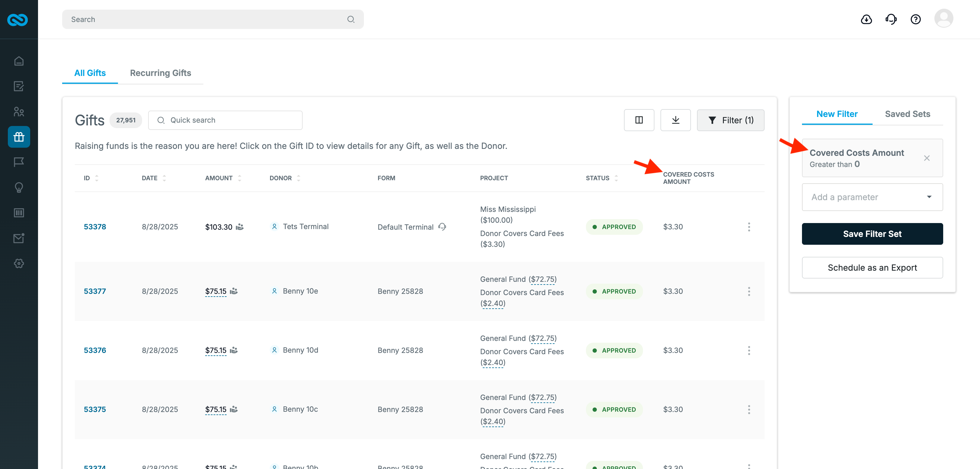Click the support headset icon in header

(x=891, y=19)
